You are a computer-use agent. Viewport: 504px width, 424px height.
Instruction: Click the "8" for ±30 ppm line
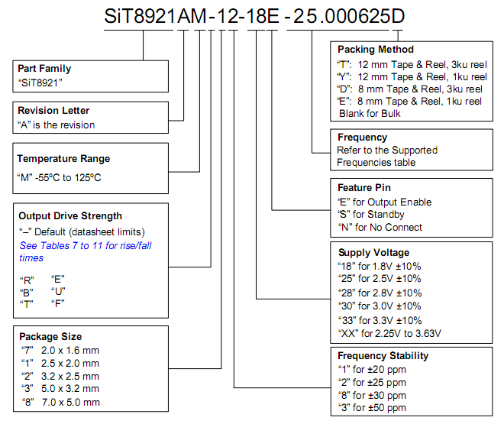[372, 395]
